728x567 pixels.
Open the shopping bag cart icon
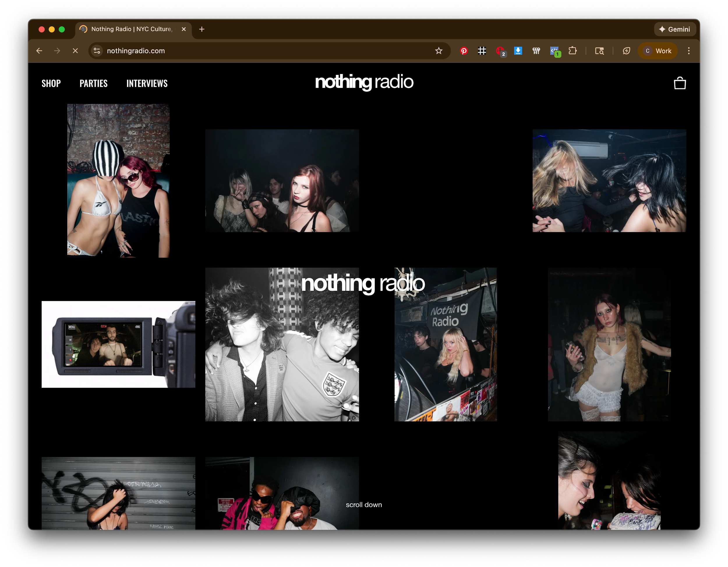680,83
